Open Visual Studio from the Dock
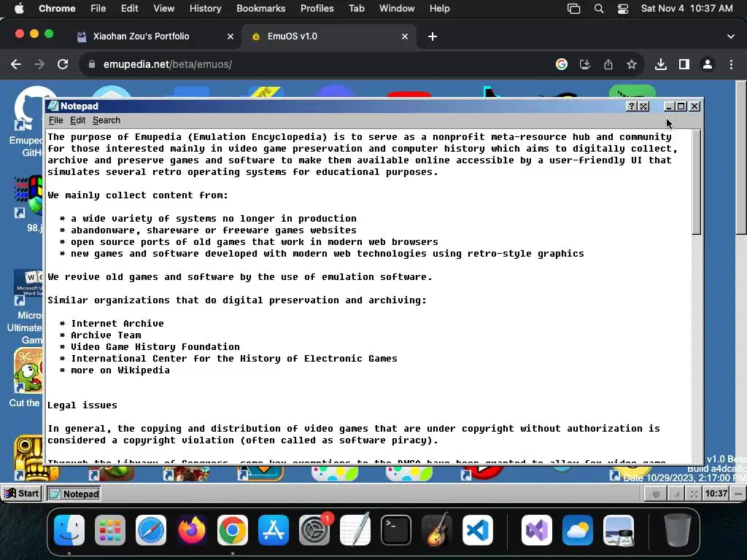The height and width of the screenshot is (560, 747). (537, 530)
